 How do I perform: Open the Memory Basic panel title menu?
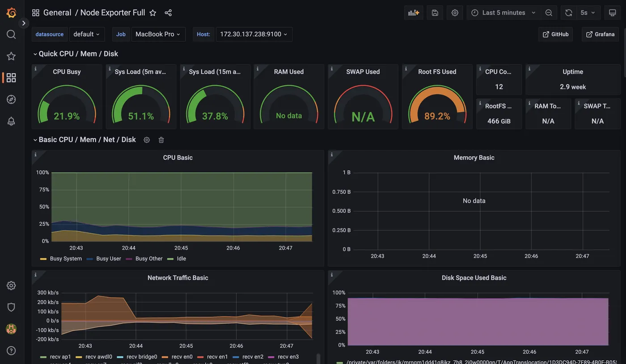tap(474, 158)
